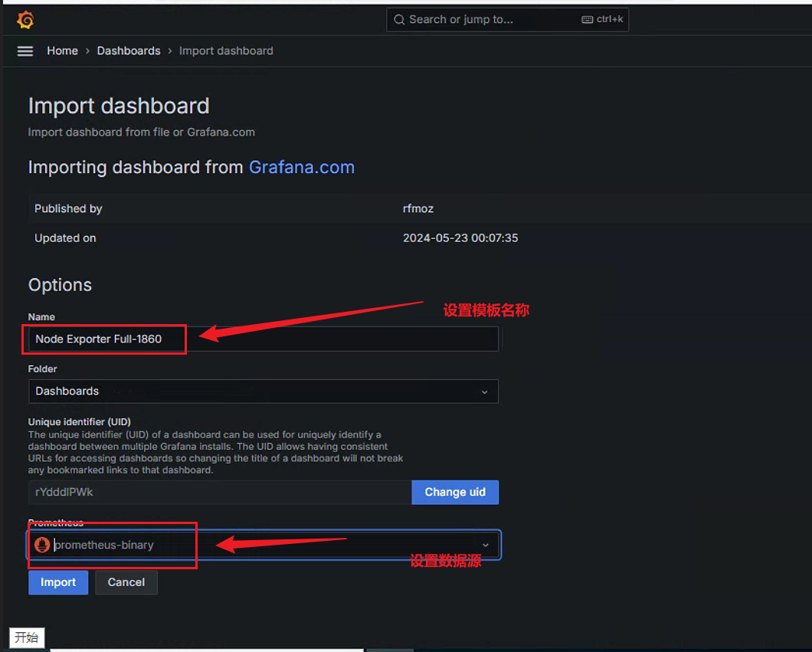Click breadcrumb chevron after Dashboards

click(x=170, y=51)
